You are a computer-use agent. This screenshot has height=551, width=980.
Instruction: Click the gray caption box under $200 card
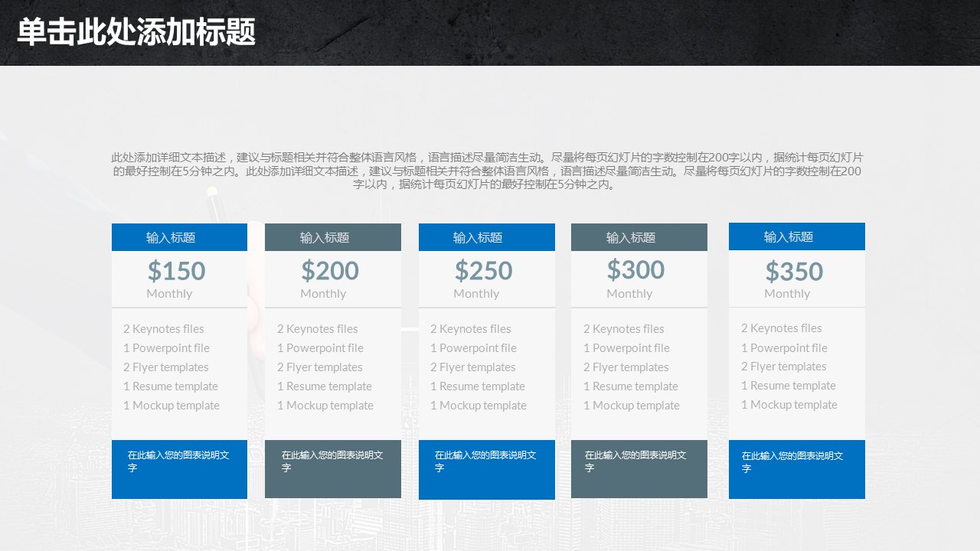[x=333, y=469]
